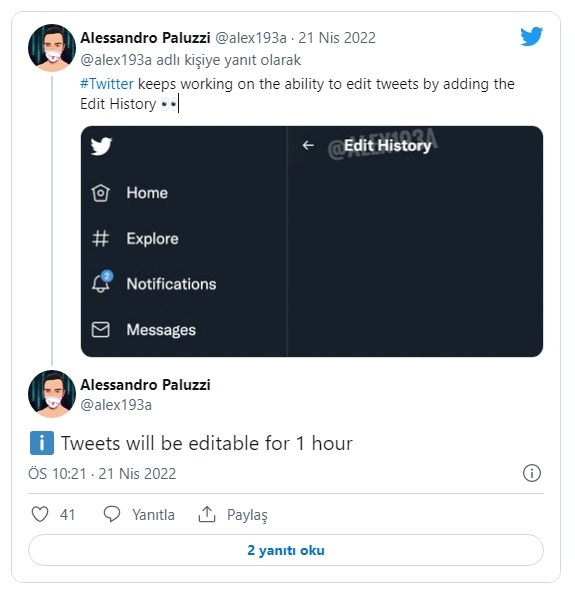Click back arrow beside Edit History

tap(308, 145)
